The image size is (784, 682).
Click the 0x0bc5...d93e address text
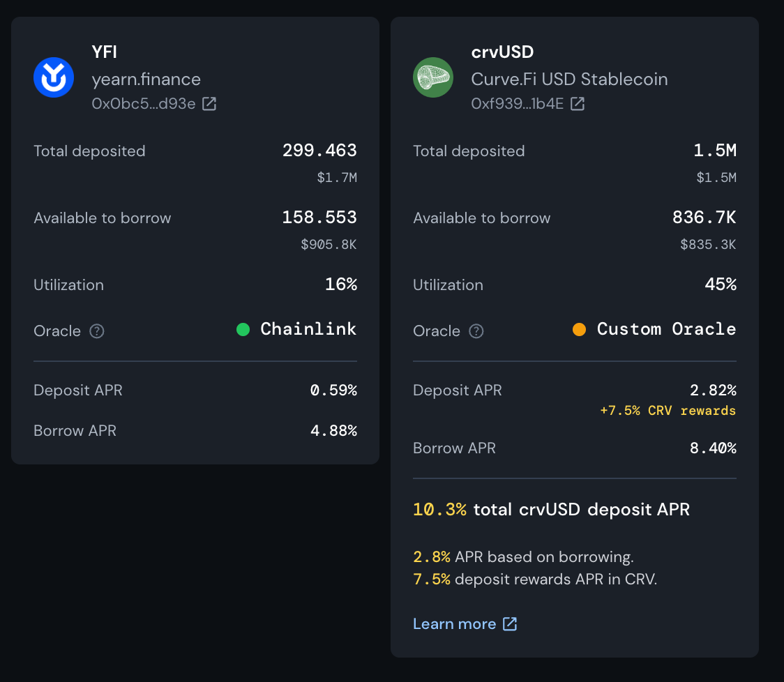click(144, 104)
